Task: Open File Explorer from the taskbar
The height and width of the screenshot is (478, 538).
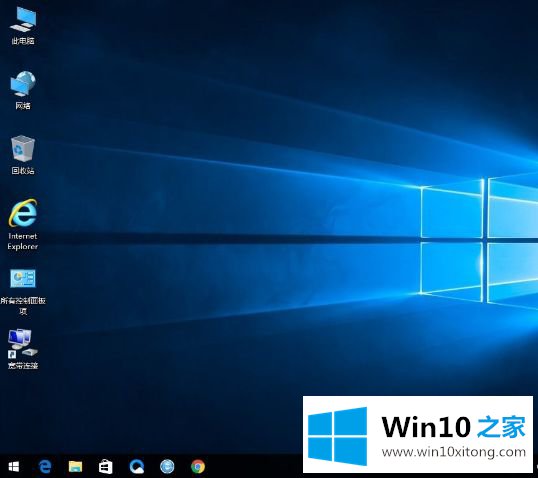Action: point(75,467)
